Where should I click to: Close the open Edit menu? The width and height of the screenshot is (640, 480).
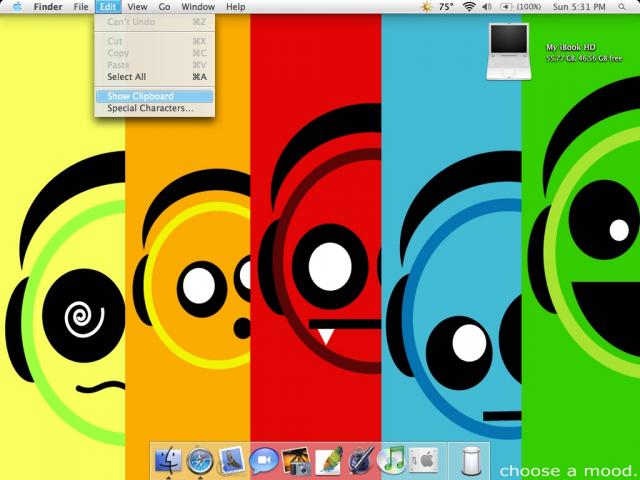coord(108,7)
